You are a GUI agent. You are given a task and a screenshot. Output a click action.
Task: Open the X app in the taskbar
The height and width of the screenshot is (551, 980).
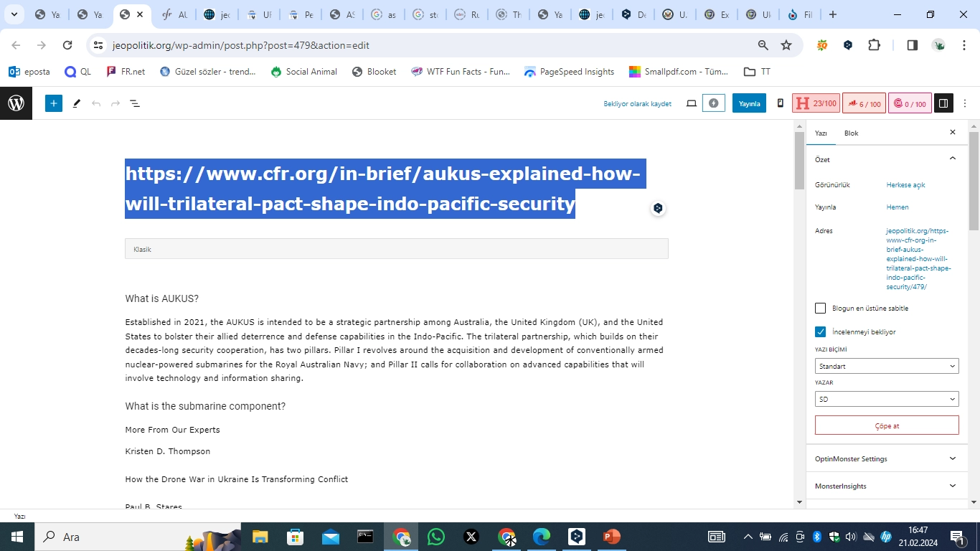(471, 537)
